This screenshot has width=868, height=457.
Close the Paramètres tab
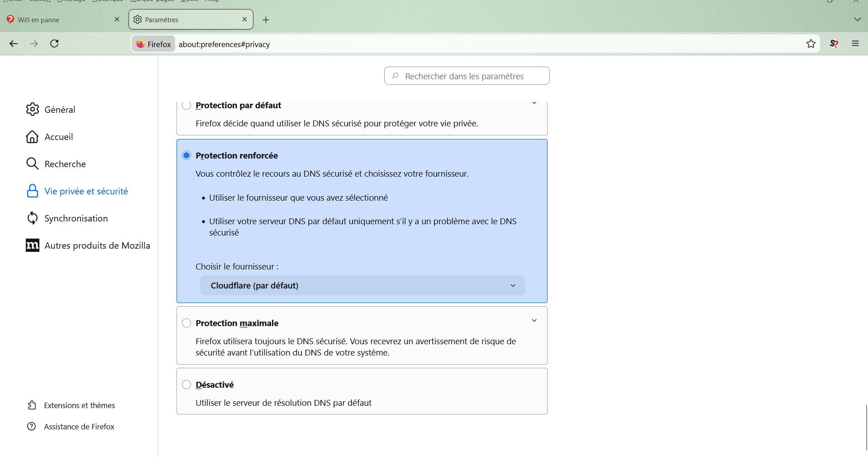tap(244, 19)
